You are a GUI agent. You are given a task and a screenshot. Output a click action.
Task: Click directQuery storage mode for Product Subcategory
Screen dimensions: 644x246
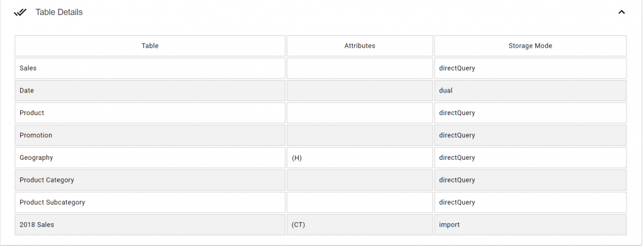pyautogui.click(x=530, y=203)
